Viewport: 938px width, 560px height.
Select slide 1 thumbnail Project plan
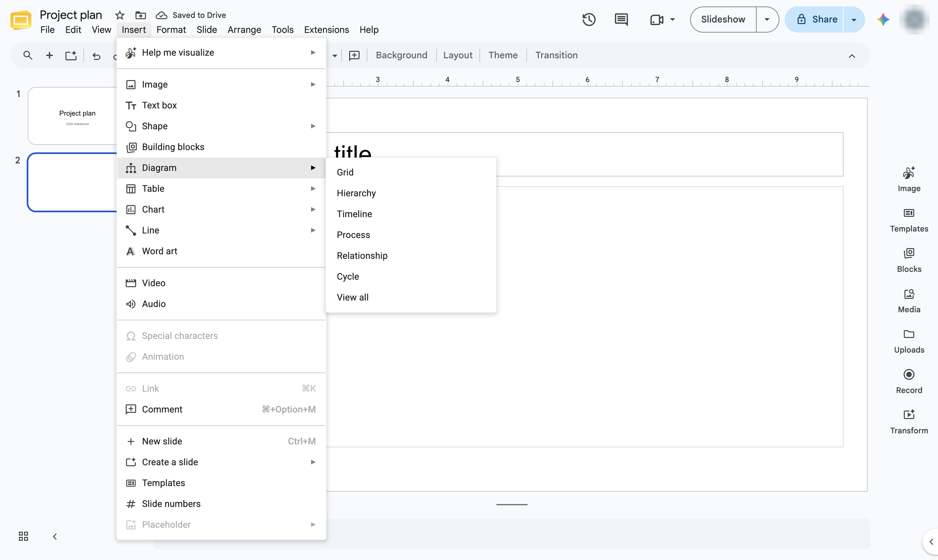(x=73, y=116)
